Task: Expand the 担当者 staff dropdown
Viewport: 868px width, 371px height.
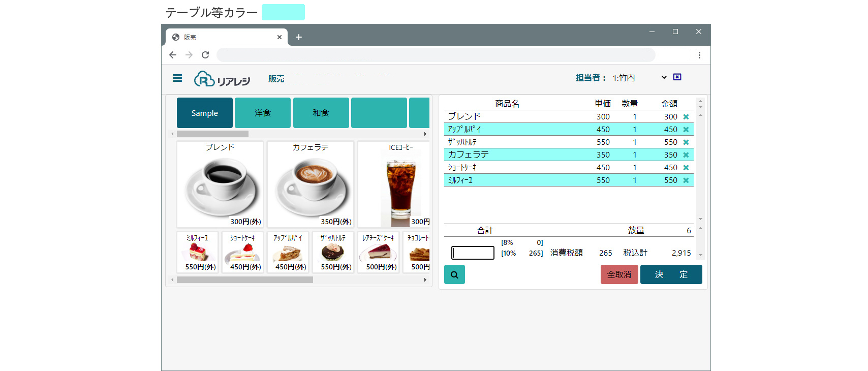Action: [639, 78]
